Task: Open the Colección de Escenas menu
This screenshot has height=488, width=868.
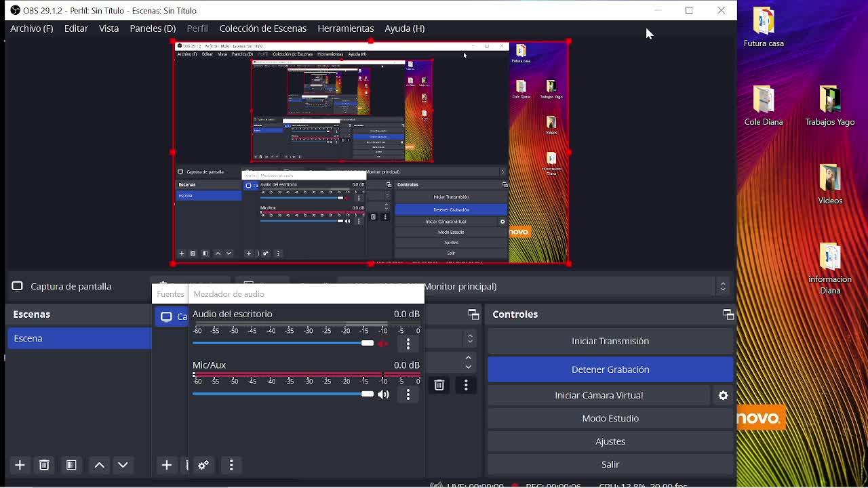Action: [262, 28]
